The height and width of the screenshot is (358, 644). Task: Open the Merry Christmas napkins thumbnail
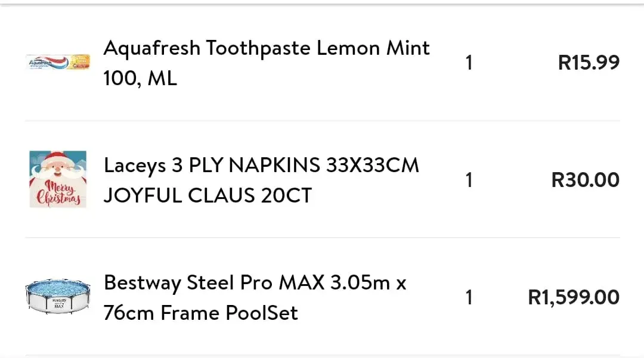pos(58,179)
